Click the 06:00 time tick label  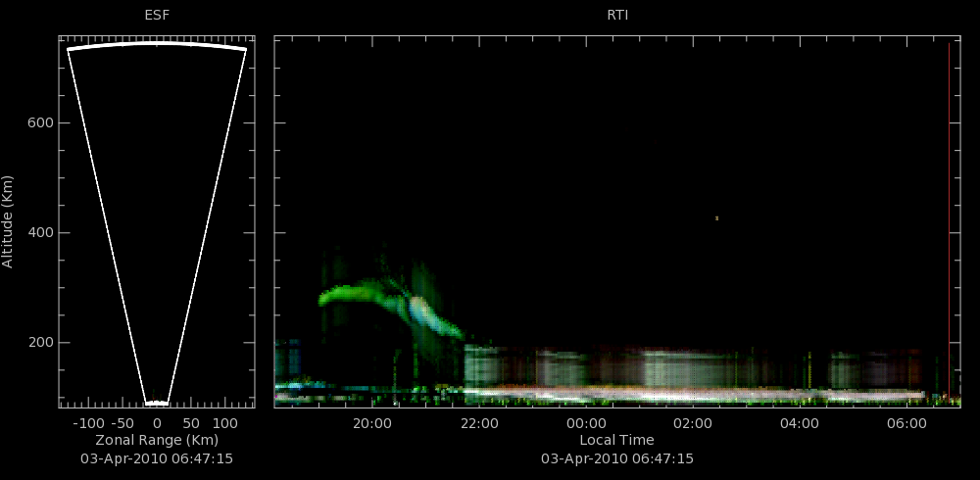click(906, 423)
